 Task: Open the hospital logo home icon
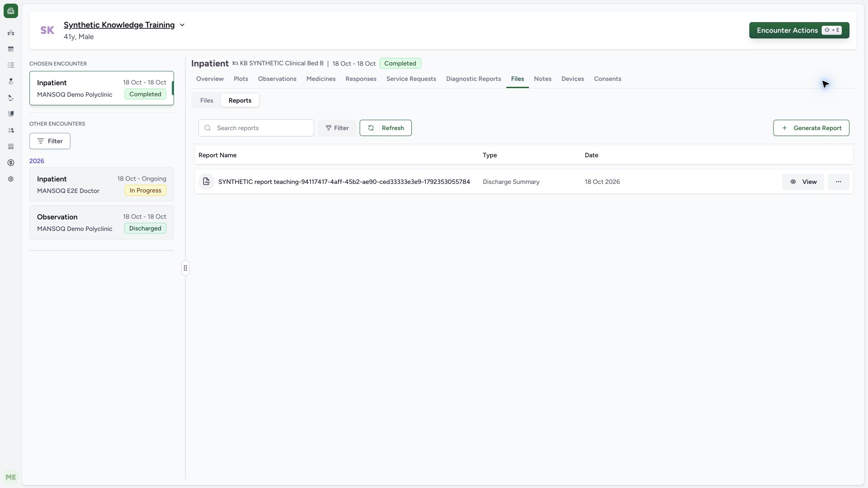(11, 11)
